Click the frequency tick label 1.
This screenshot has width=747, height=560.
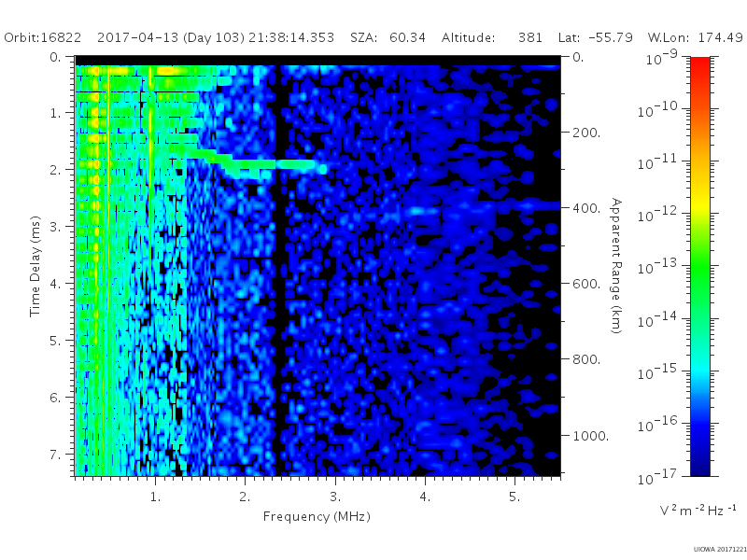click(x=155, y=497)
